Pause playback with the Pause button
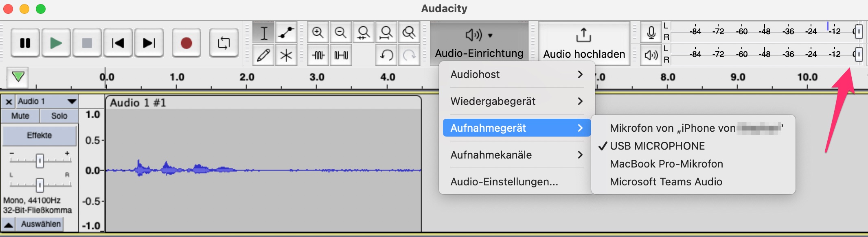Screen dimensions: 868x237 [25, 43]
